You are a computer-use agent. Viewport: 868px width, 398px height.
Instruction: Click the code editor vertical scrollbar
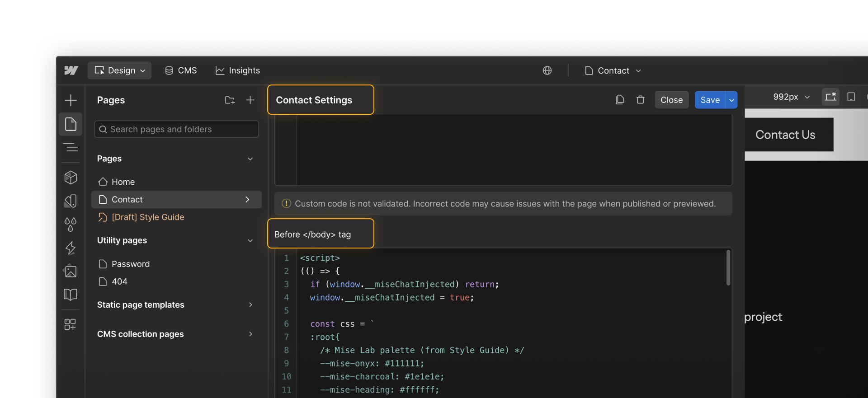coord(728,268)
